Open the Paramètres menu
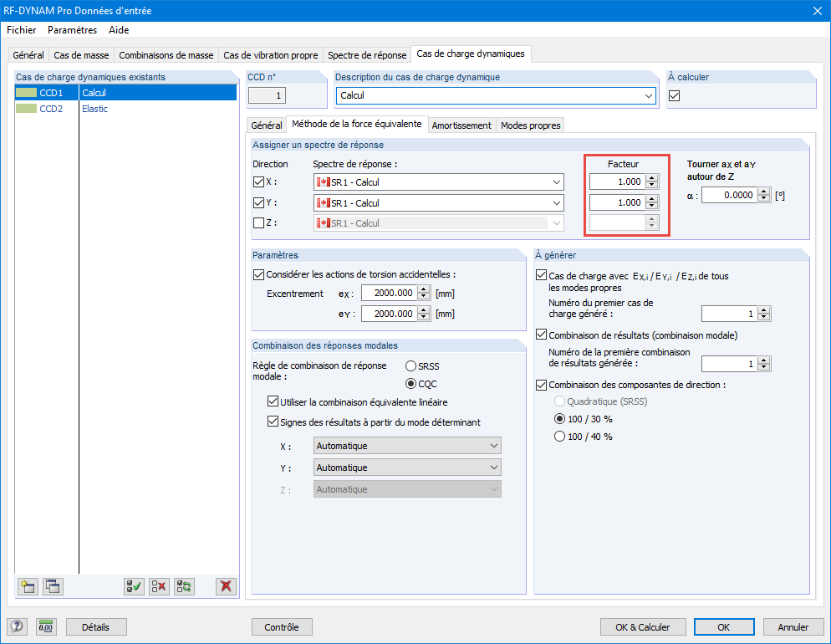 pos(72,30)
